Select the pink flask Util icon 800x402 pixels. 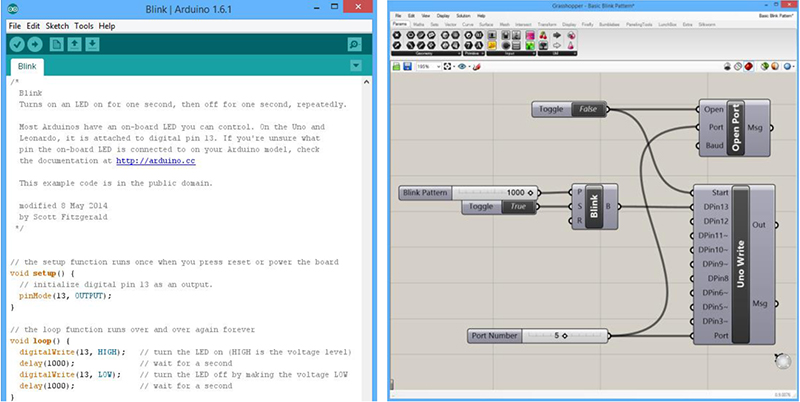571,45
